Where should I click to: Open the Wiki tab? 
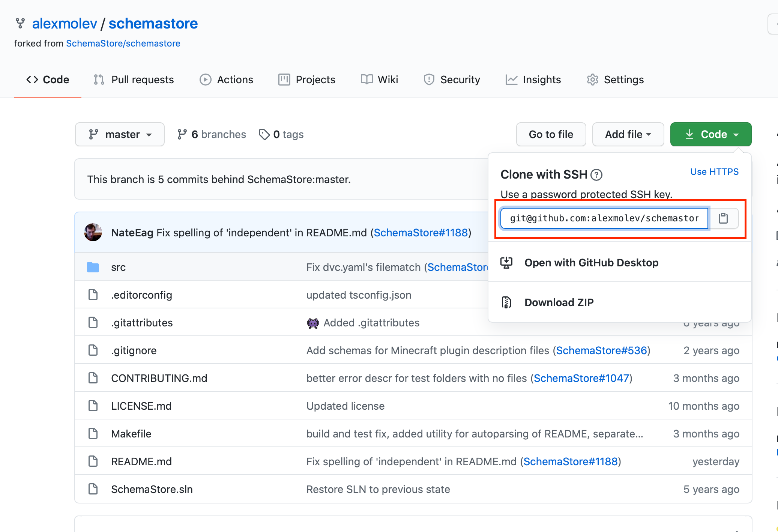379,80
